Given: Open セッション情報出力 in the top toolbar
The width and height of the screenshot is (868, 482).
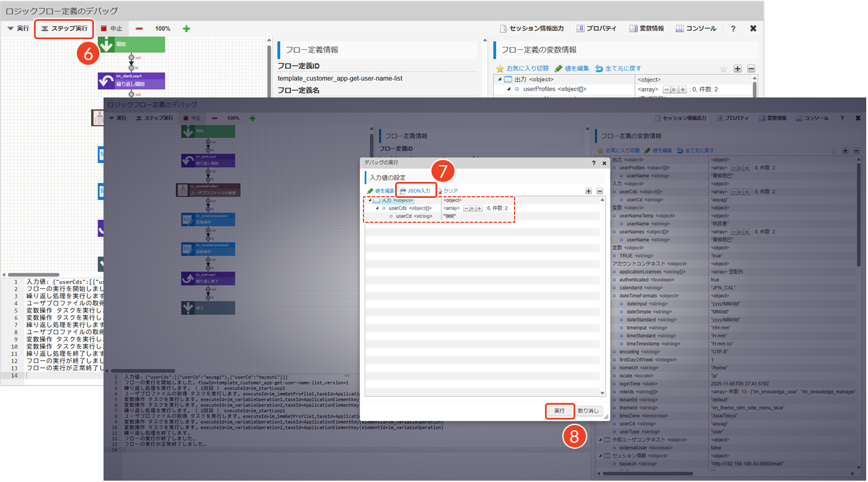Looking at the screenshot, I should pyautogui.click(x=531, y=29).
